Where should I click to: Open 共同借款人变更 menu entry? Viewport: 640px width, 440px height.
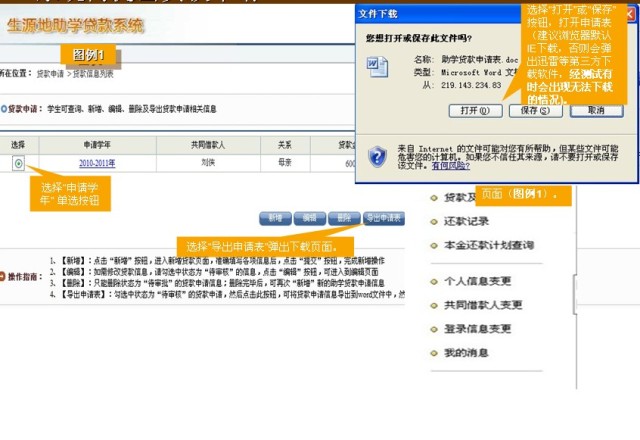482,305
